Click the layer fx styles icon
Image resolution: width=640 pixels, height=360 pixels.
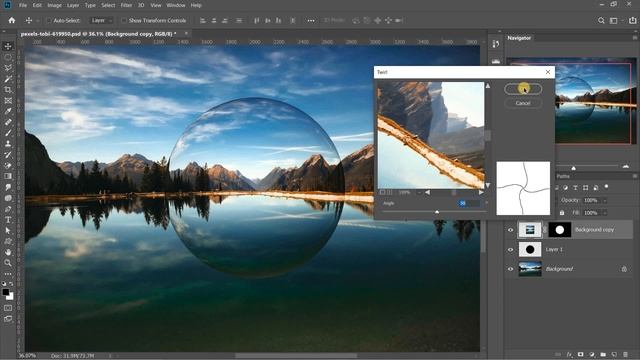569,354
